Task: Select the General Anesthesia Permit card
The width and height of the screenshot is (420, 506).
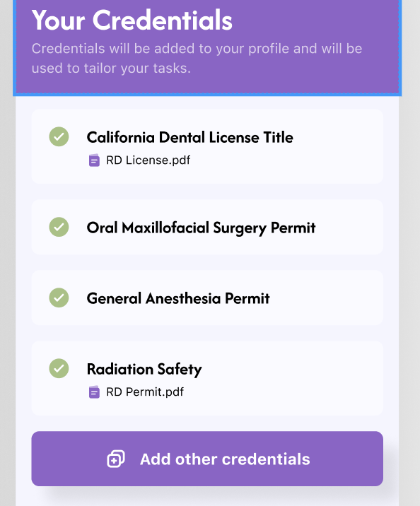Action: (207, 298)
